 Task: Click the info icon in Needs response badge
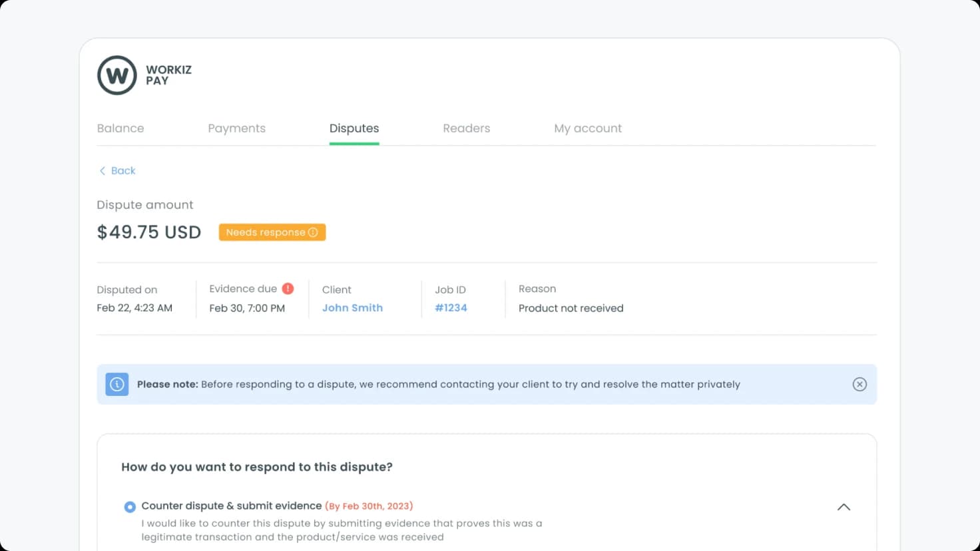pyautogui.click(x=313, y=232)
